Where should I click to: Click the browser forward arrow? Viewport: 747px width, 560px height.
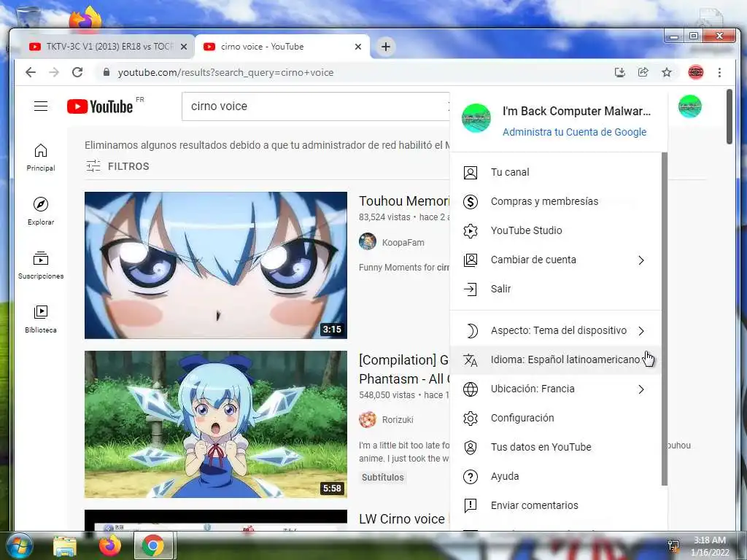tap(54, 72)
